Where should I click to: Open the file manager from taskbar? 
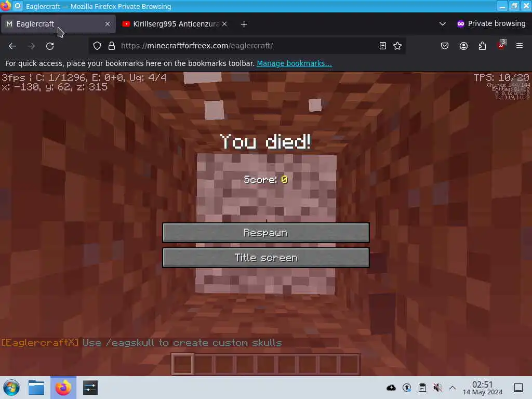(36, 388)
